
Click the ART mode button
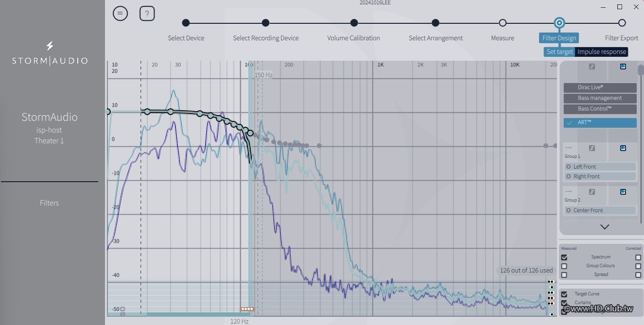[x=600, y=123]
